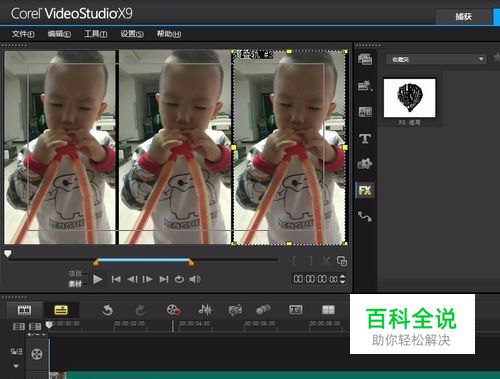Screen dimensions: 500x379
Task: Click the timeline ruler at 00:00:06:00
Action: 260,324
